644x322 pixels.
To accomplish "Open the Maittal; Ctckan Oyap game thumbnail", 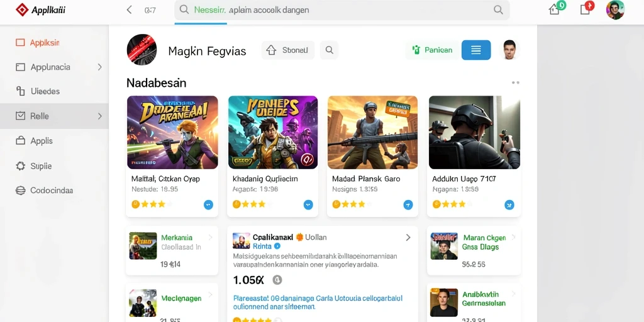I will coord(172,132).
